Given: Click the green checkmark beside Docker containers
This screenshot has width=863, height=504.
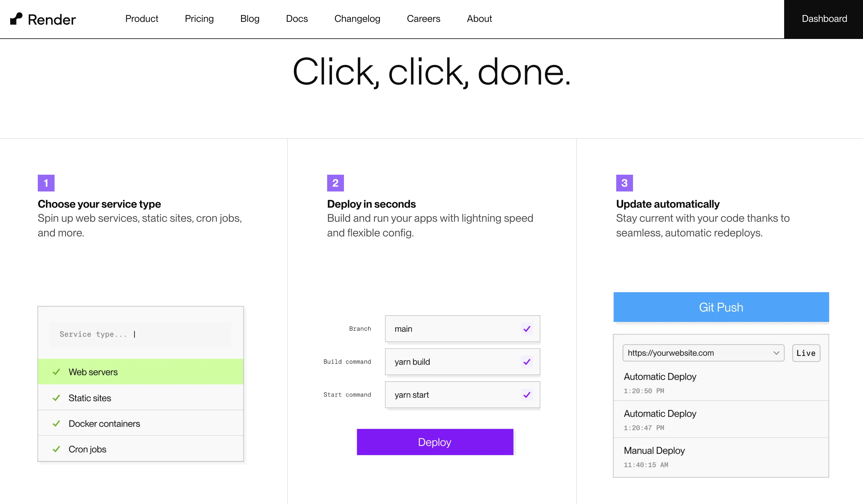Looking at the screenshot, I should pyautogui.click(x=56, y=424).
